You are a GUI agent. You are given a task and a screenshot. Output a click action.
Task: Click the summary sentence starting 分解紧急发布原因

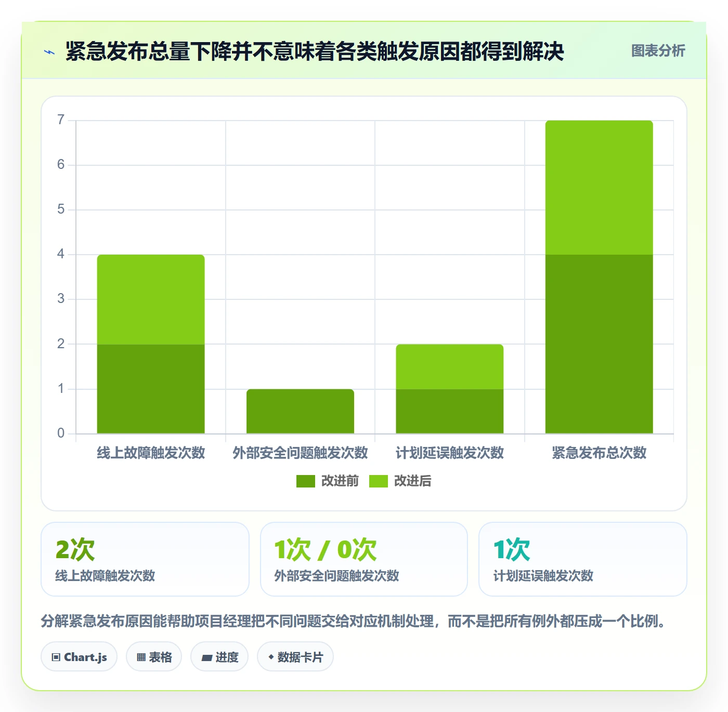pyautogui.click(x=354, y=621)
